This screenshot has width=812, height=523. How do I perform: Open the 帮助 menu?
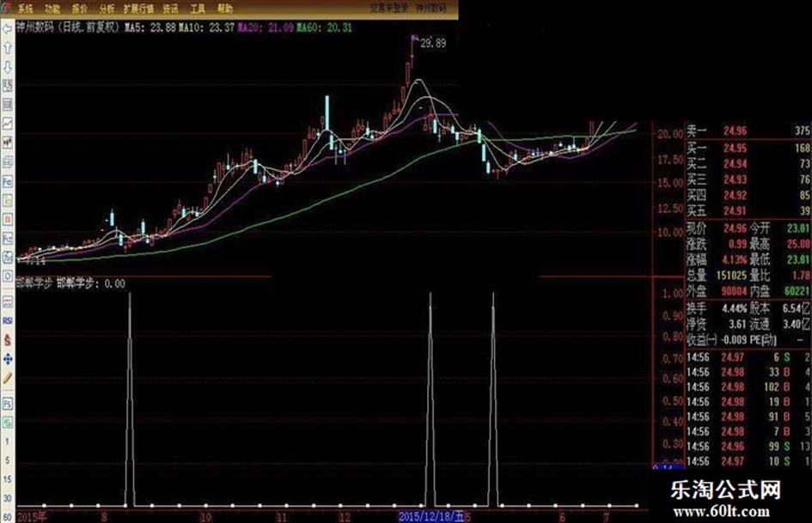225,9
